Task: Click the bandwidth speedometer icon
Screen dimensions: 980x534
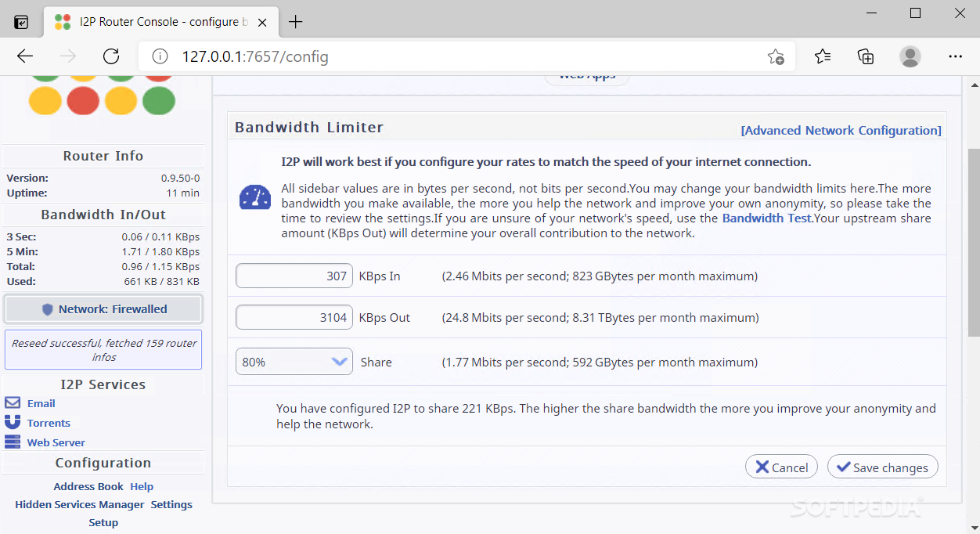Action: [x=254, y=197]
